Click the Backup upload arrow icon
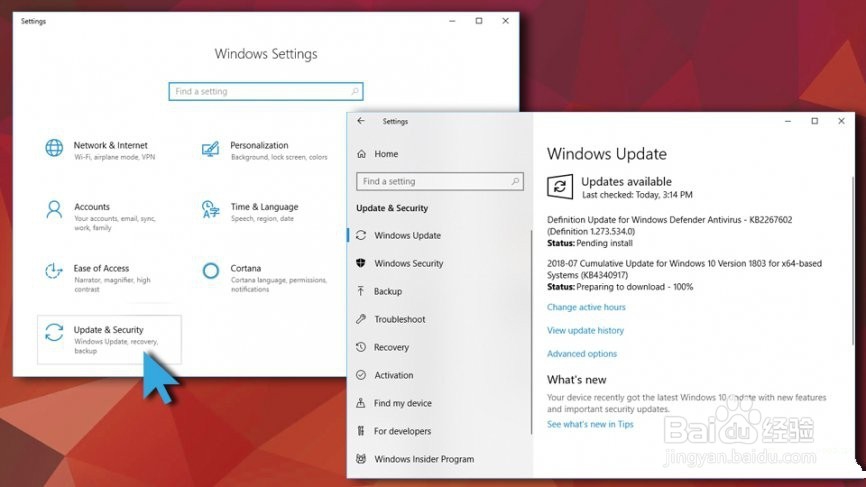This screenshot has width=866, height=487. [x=361, y=291]
